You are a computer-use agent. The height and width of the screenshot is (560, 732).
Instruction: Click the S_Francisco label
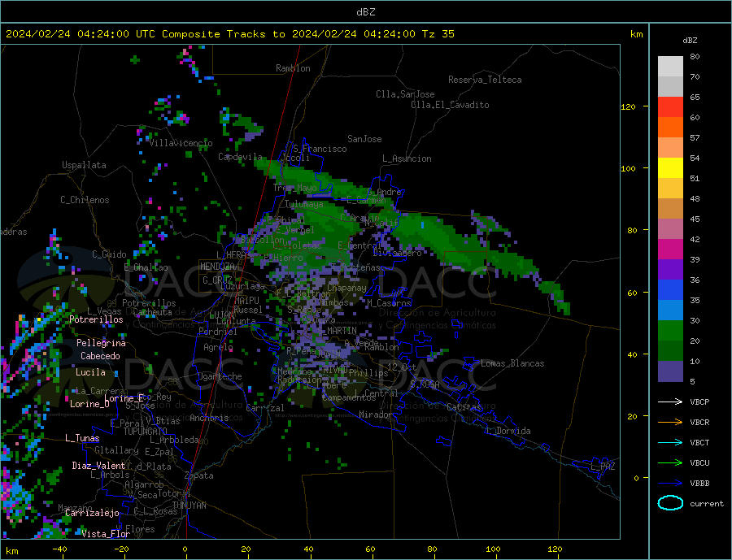(320, 149)
